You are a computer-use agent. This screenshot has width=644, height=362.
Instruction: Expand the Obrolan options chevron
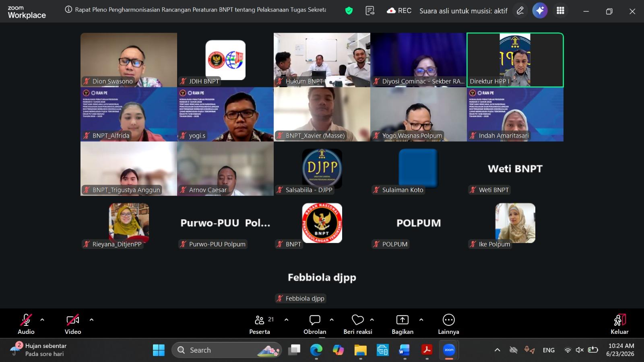(x=332, y=320)
